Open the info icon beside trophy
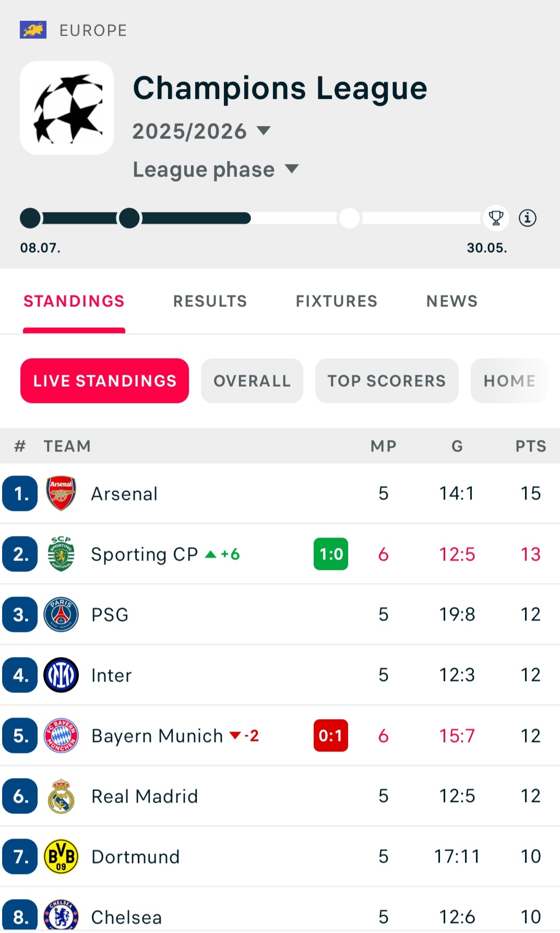The image size is (560, 933). 527,218
